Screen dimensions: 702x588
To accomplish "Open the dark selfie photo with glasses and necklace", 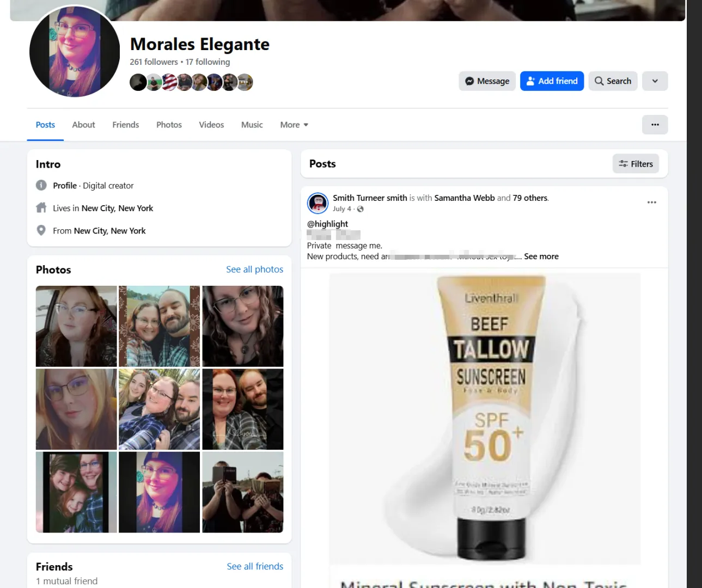I will pyautogui.click(x=242, y=326).
